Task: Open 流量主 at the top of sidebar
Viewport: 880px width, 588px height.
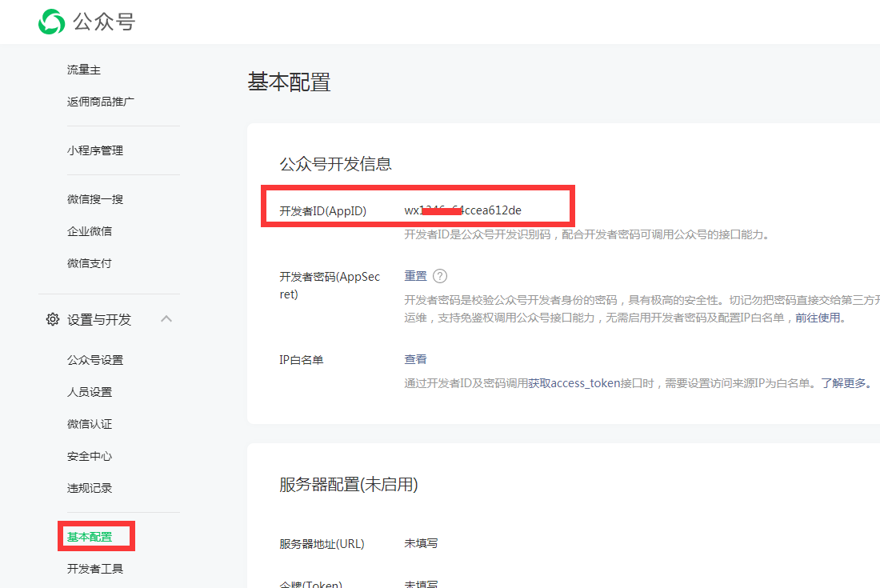Action: (x=83, y=70)
